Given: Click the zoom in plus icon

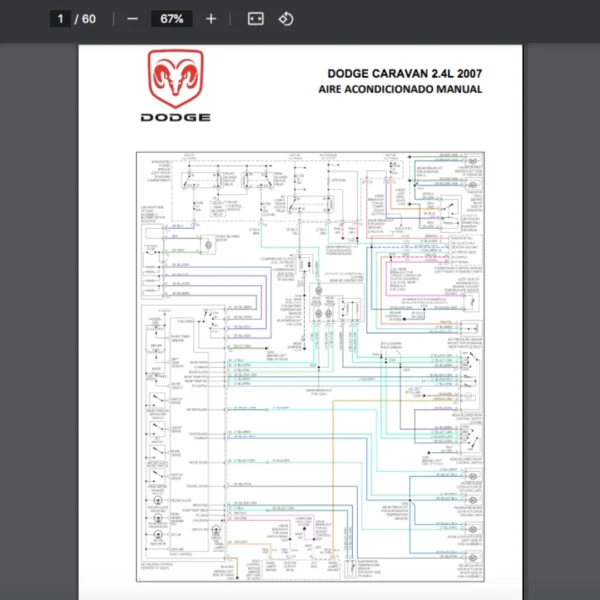Looking at the screenshot, I should [x=211, y=19].
